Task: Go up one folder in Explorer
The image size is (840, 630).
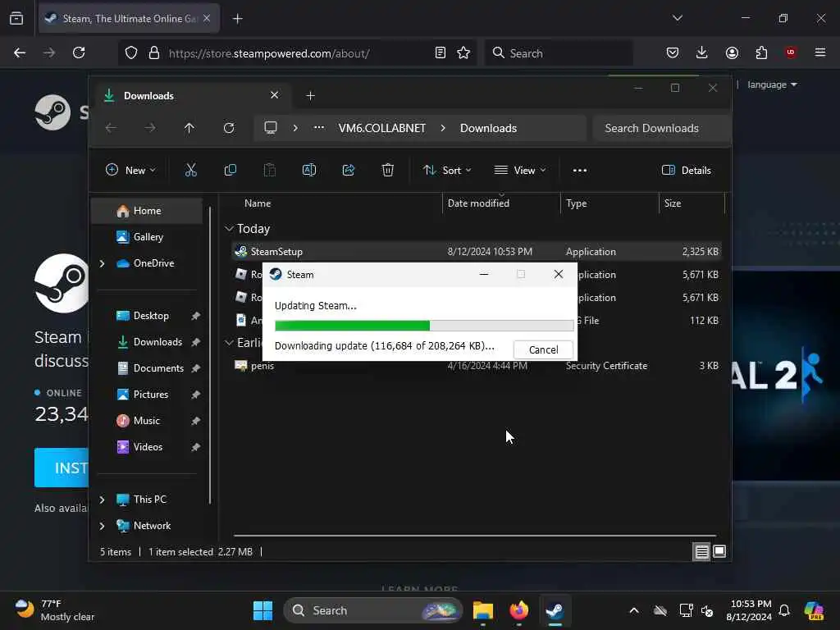Action: [x=189, y=128]
